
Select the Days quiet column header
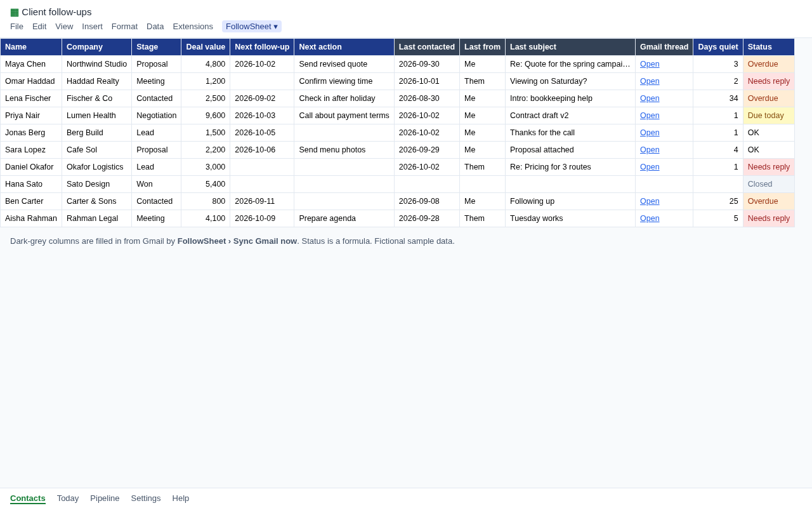[x=718, y=47]
